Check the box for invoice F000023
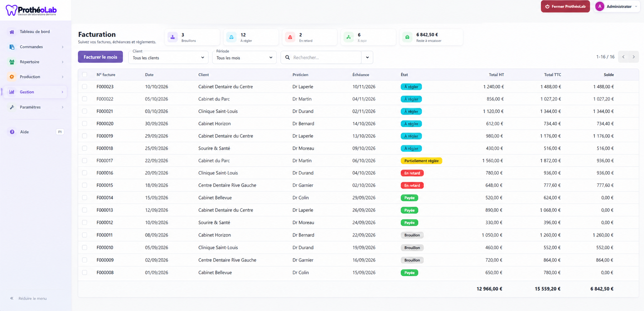The width and height of the screenshot is (644, 311). (85, 87)
